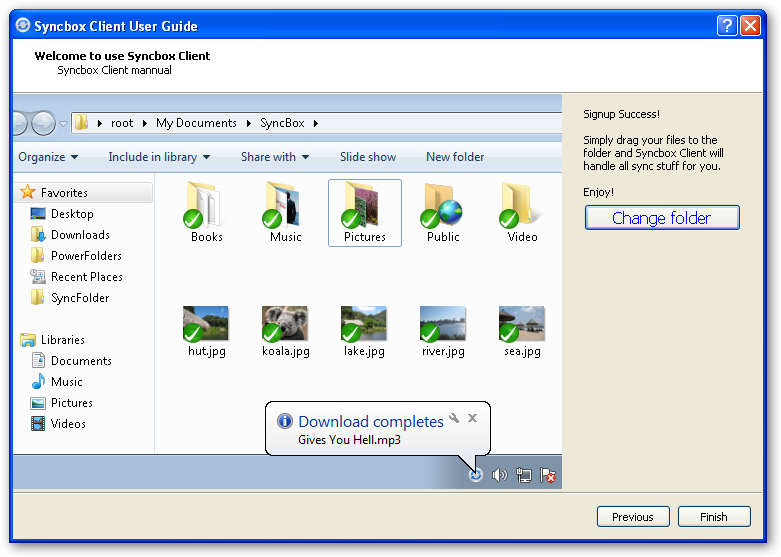
Task: Click SyncBox in the address bar
Action: [x=282, y=123]
